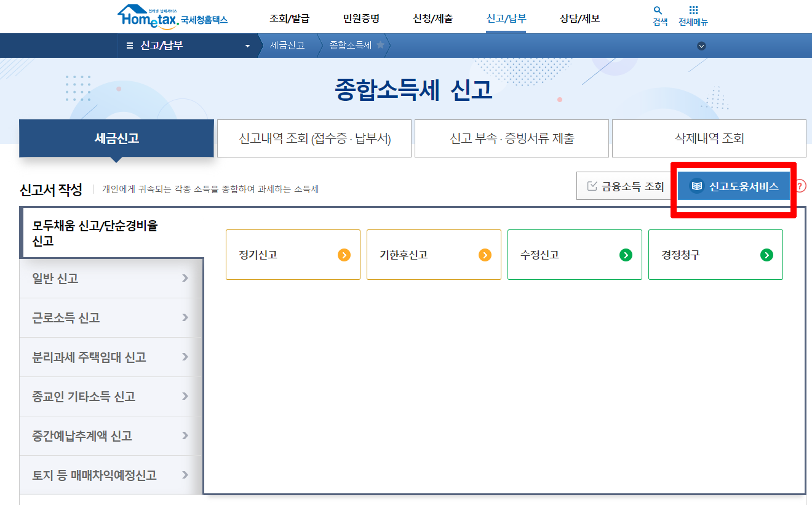
Task: Expand 토지 등 매매차익예정신고 chevron
Action: [x=185, y=475]
